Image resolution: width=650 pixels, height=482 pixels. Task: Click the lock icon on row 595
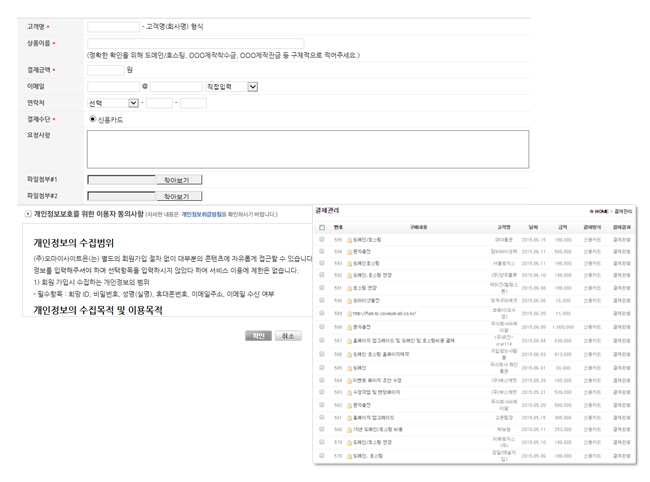(x=350, y=240)
